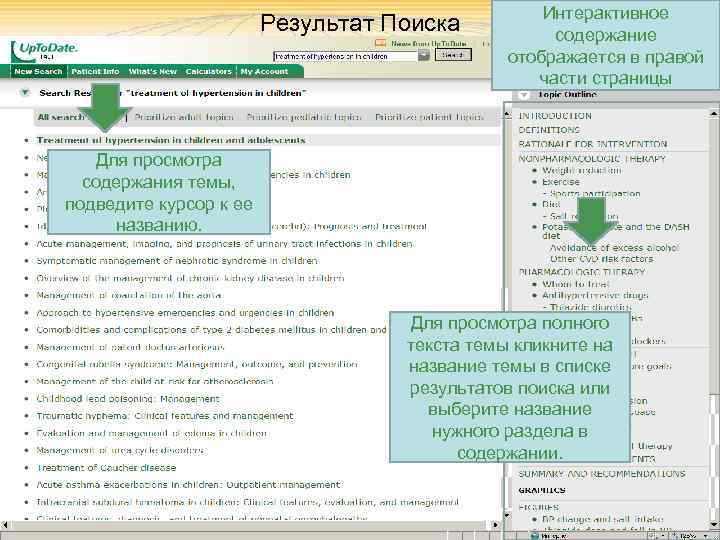Select the Prioritize pediatric topics filter
Image resolution: width=720 pixels, height=540 pixels.
[x=304, y=117]
